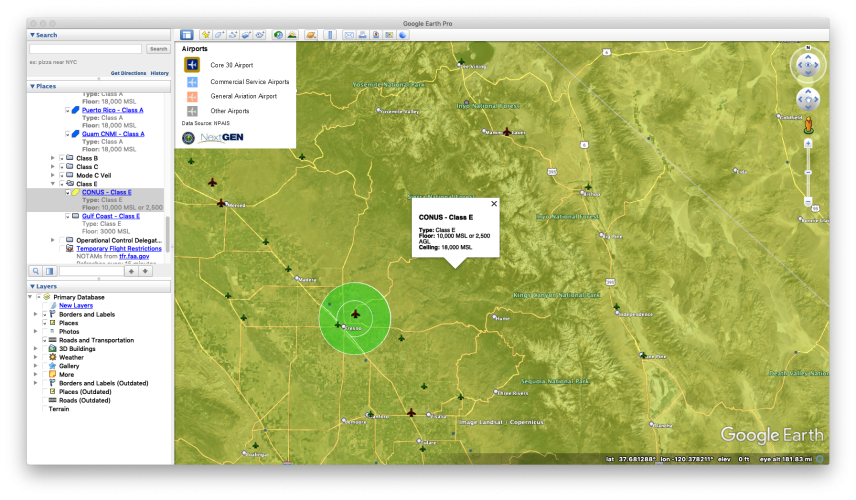Add a polygon from the toolbar
Image resolution: width=856 pixels, height=500 pixels.
click(219, 35)
